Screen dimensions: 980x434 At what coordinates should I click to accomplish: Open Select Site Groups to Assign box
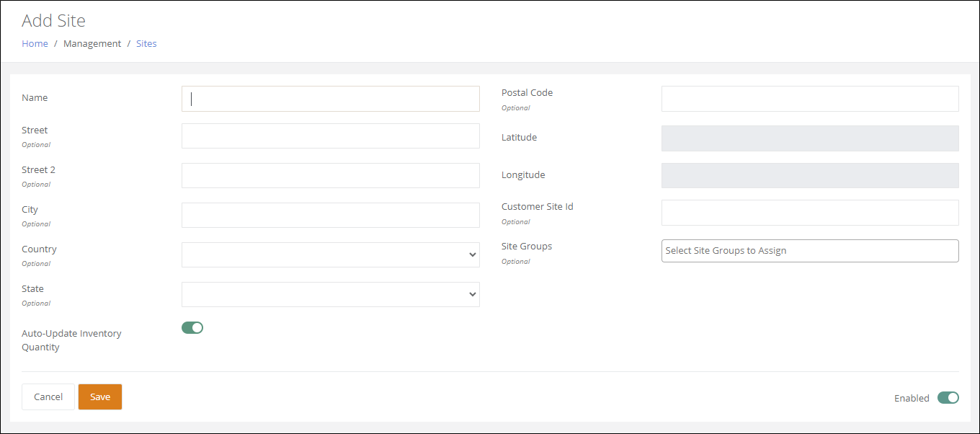tap(810, 251)
